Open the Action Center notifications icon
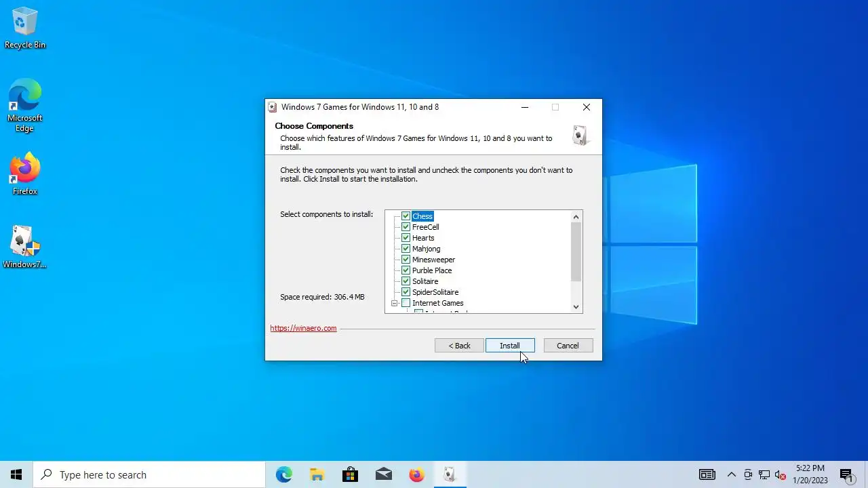Image resolution: width=868 pixels, height=488 pixels. click(x=846, y=474)
